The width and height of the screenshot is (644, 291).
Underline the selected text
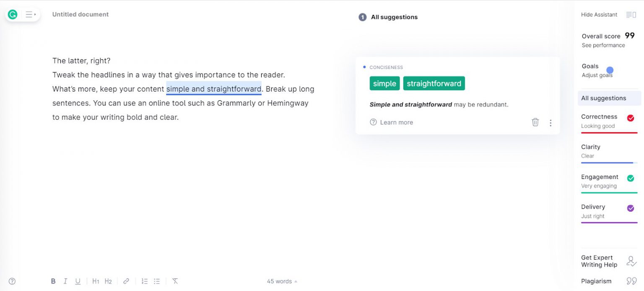click(78, 281)
